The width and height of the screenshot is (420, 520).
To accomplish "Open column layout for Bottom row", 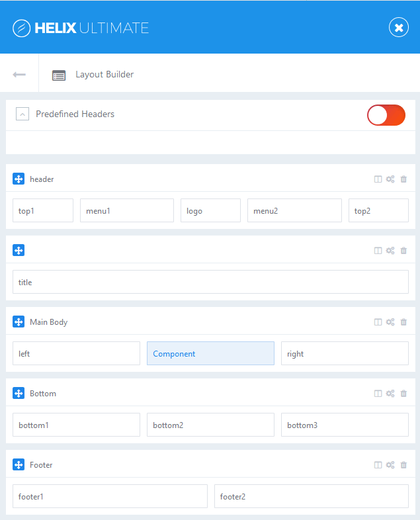I will (378, 394).
